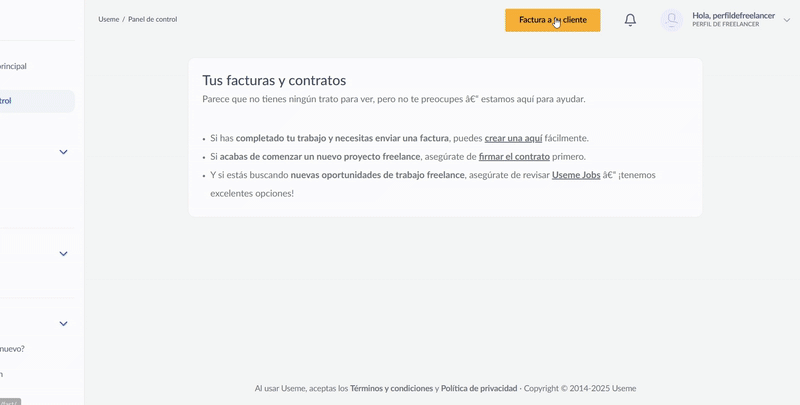Click the sidebar item ending in 'nuevo?'

click(12, 349)
